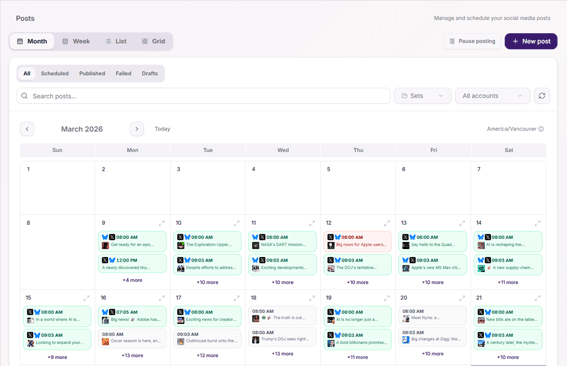Screen dimensions: 567x366
Task: Filter by Failed posts
Action: click(x=123, y=73)
